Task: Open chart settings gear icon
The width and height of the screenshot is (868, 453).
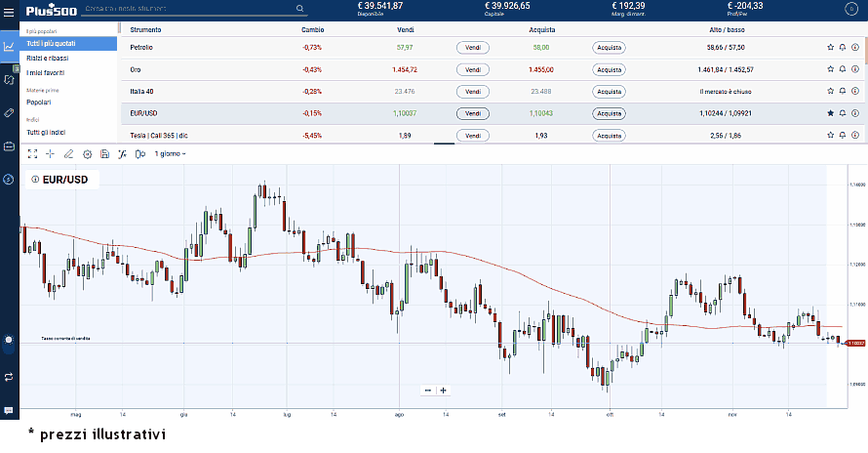Action: pos(87,153)
